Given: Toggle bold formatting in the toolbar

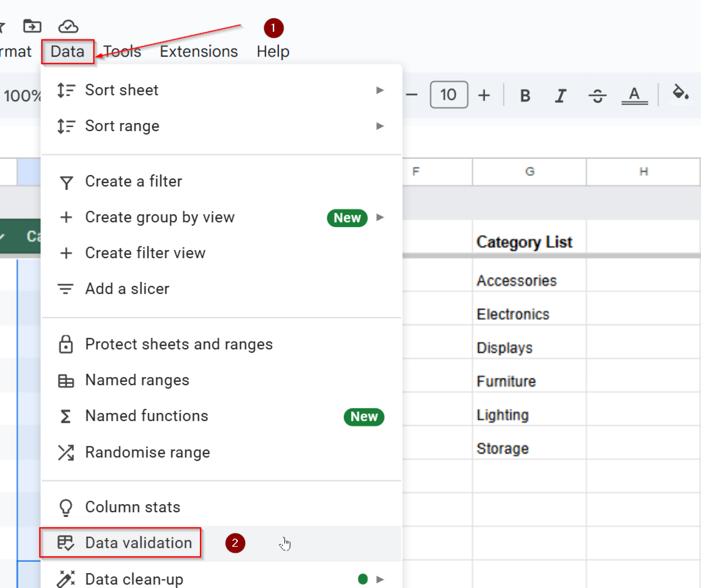Looking at the screenshot, I should coord(524,95).
